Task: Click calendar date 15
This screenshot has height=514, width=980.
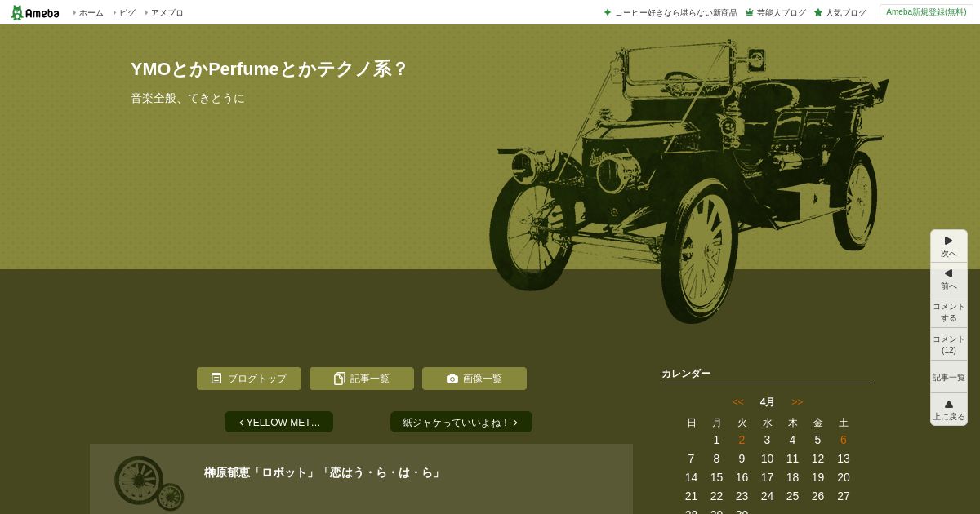Action: [x=716, y=477]
